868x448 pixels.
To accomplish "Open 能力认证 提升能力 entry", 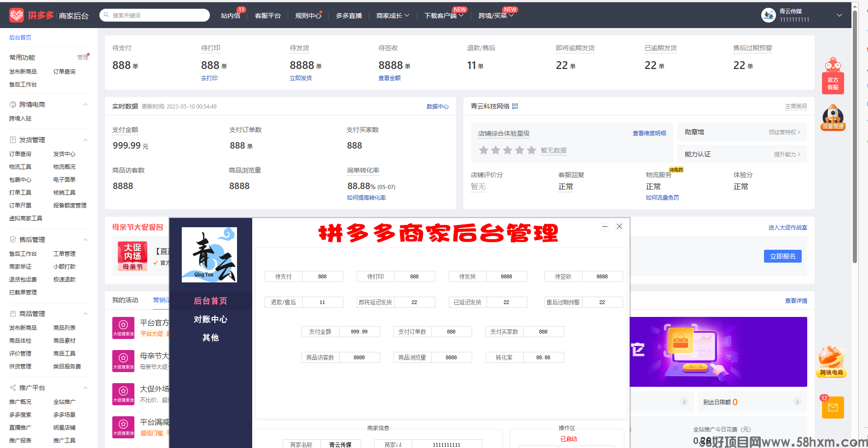I will pyautogui.click(x=742, y=154).
